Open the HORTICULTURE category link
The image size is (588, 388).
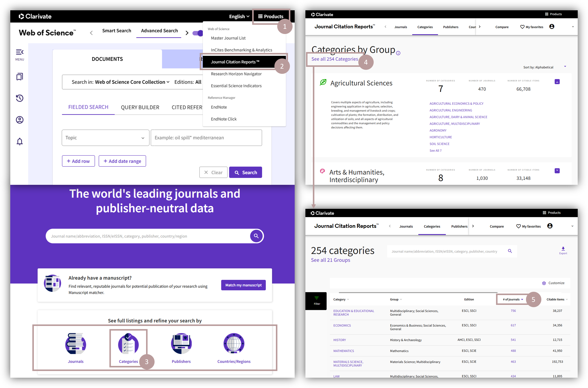[440, 137]
